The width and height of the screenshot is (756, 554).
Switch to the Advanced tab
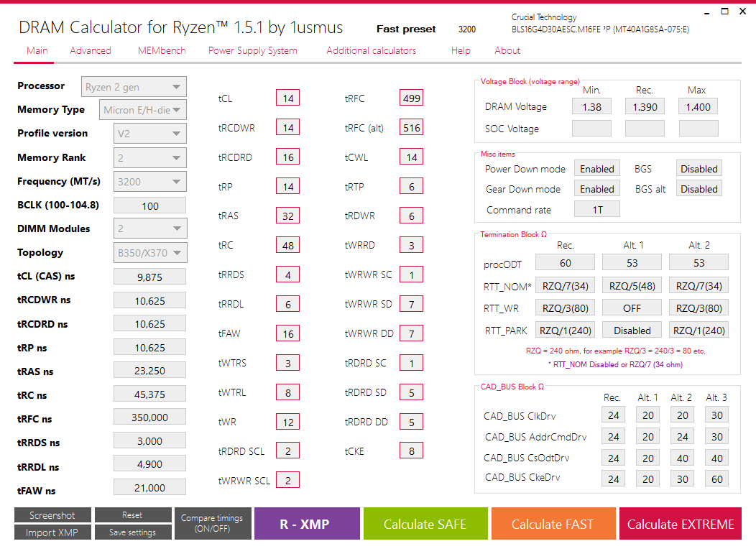[x=90, y=50]
